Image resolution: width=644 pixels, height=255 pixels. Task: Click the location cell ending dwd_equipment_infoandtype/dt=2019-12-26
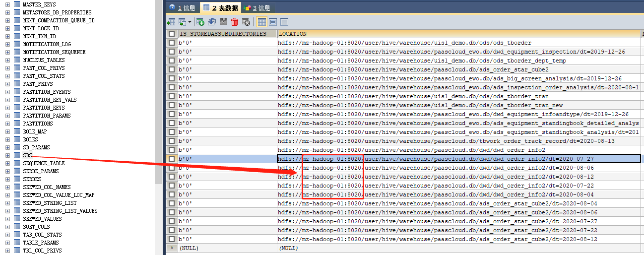point(458,114)
